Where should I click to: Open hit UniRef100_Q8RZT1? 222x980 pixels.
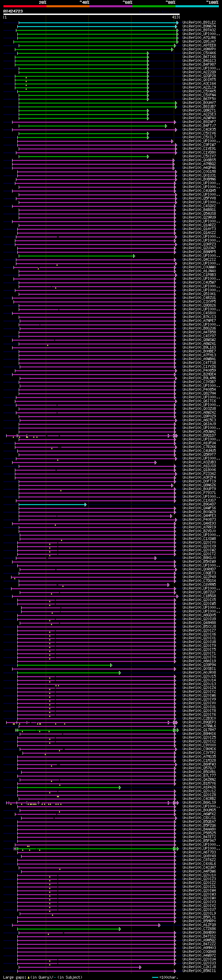(199, 111)
